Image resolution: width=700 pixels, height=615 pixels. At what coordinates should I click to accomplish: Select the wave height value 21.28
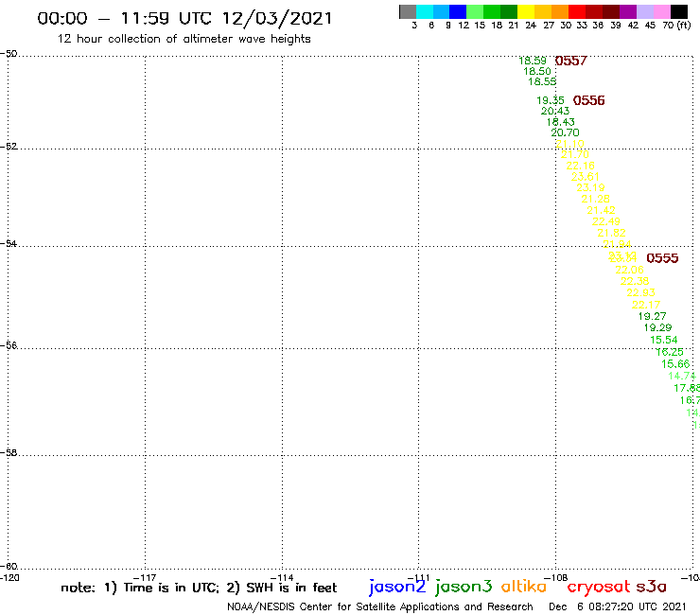pos(596,200)
